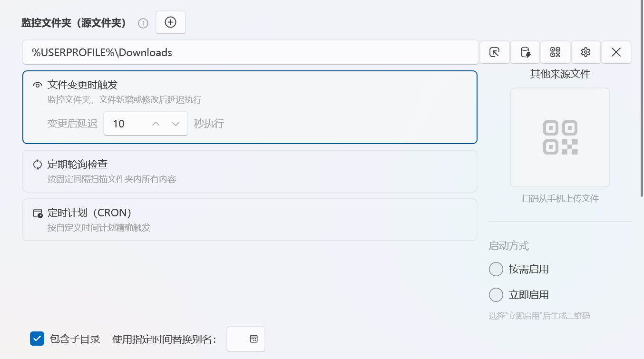644x359 pixels.
Task: Open folder picker arrow icon next to path
Action: (x=495, y=52)
